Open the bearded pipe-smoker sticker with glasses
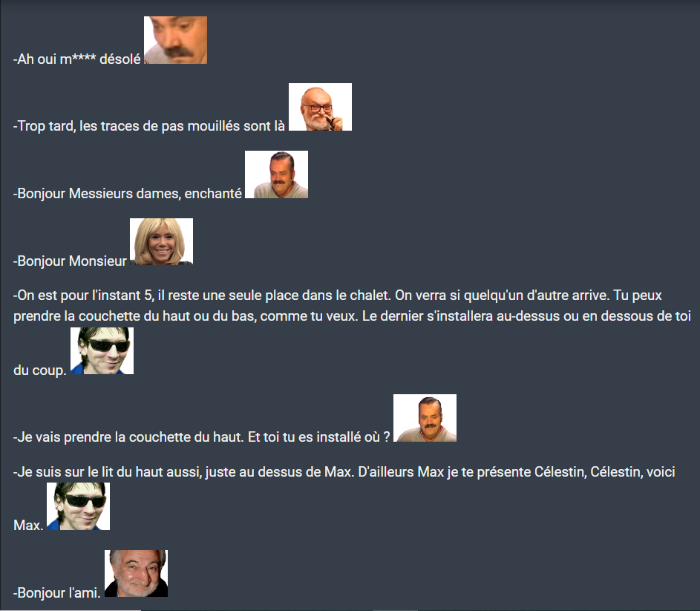This screenshot has width=700, height=611. pyautogui.click(x=320, y=107)
